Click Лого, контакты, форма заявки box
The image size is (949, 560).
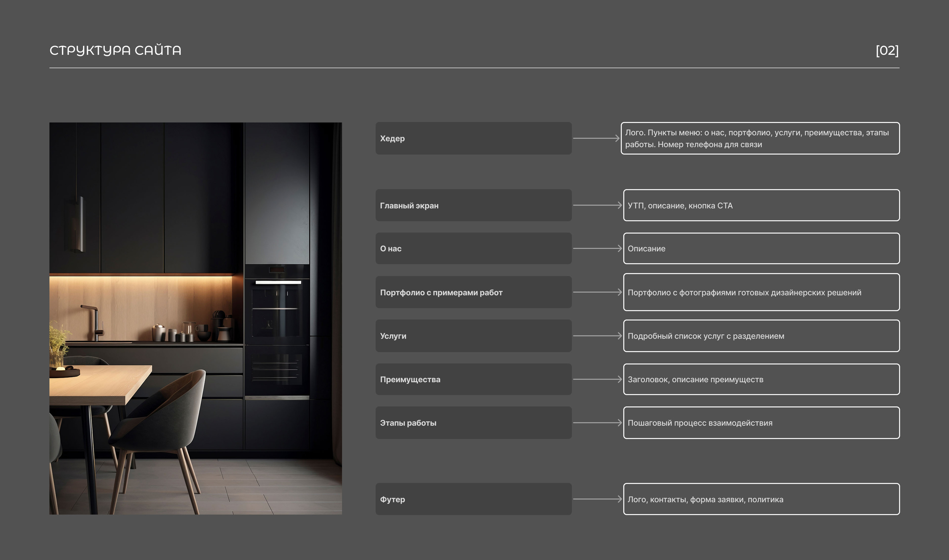(x=761, y=499)
